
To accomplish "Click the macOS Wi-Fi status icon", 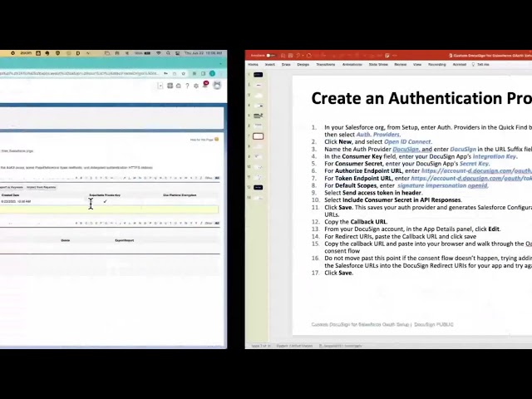I will [159, 53].
